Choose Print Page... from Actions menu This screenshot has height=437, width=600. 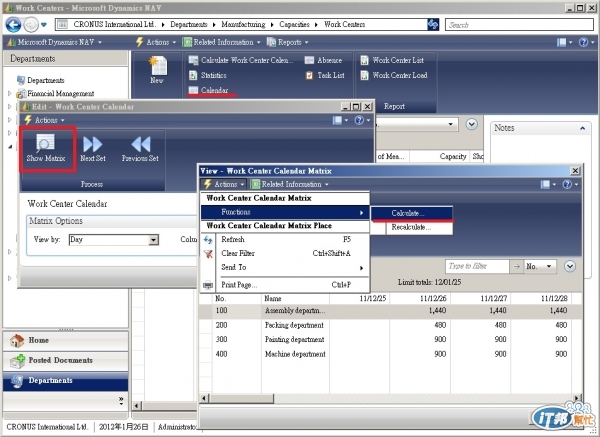(285, 285)
